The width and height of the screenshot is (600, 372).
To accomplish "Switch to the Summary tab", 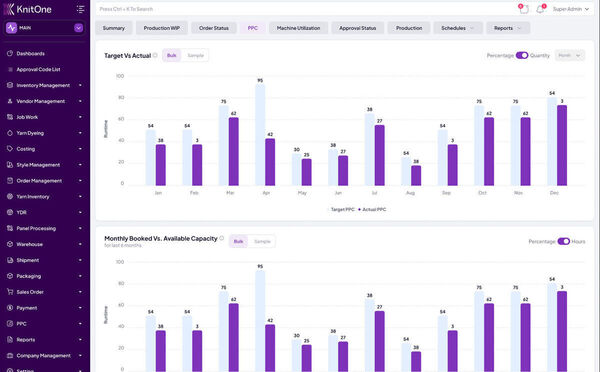I will (x=114, y=28).
